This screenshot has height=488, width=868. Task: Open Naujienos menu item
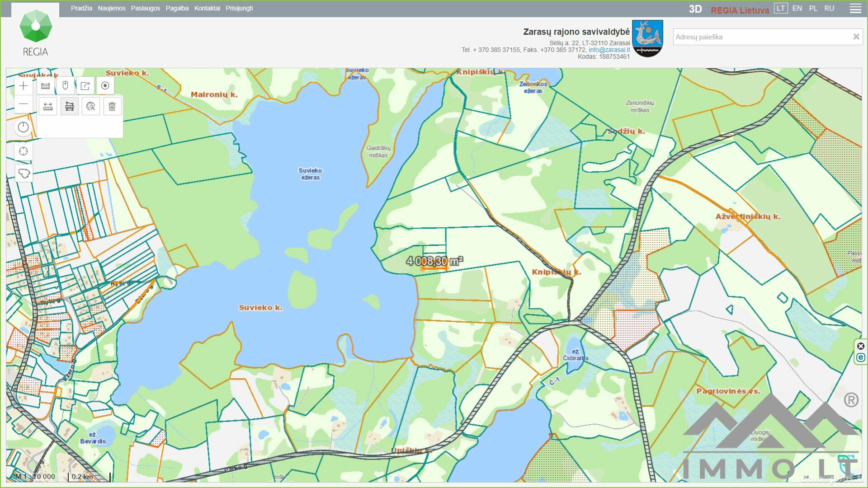click(112, 8)
